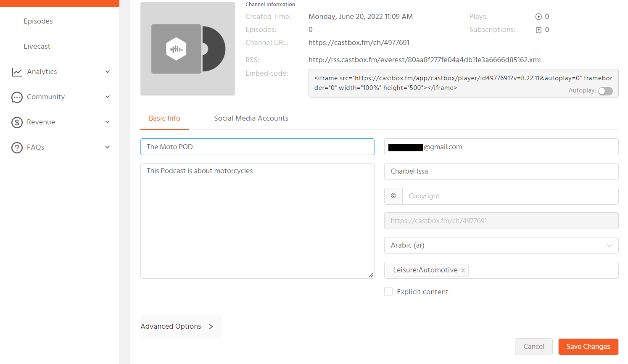The height and width of the screenshot is (364, 628).
Task: Click the description resize handle
Action: 371,275
